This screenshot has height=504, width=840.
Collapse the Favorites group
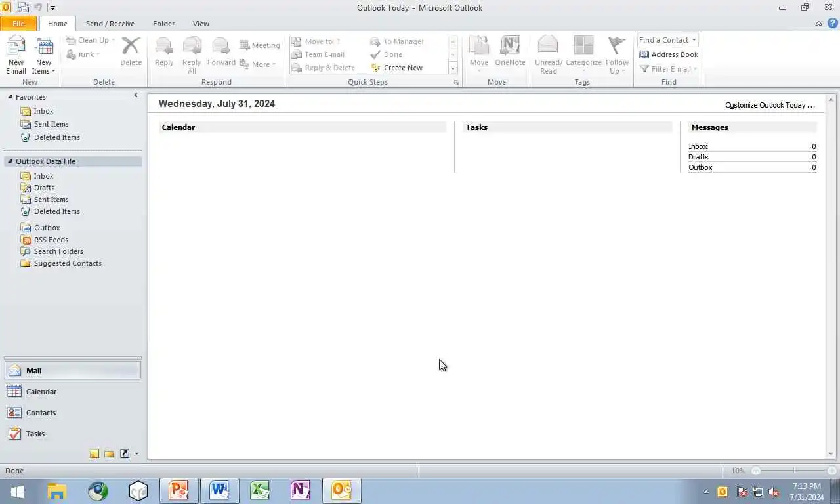click(10, 97)
